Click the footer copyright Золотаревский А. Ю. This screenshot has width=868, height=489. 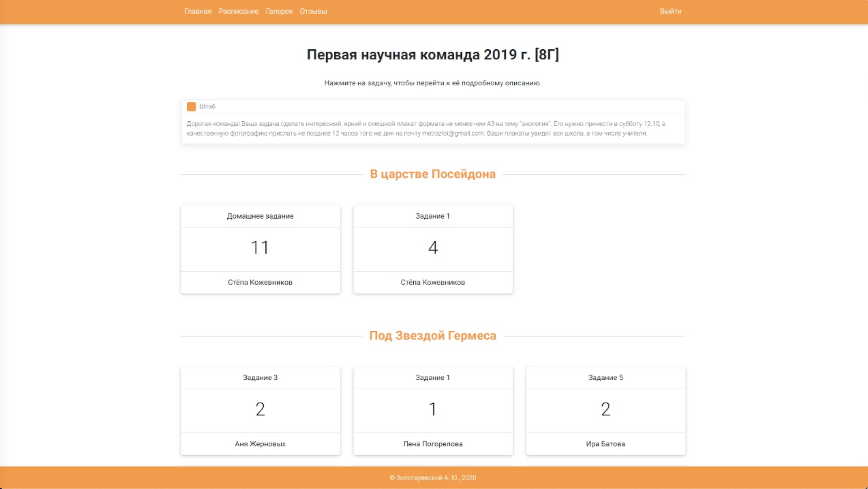point(433,478)
